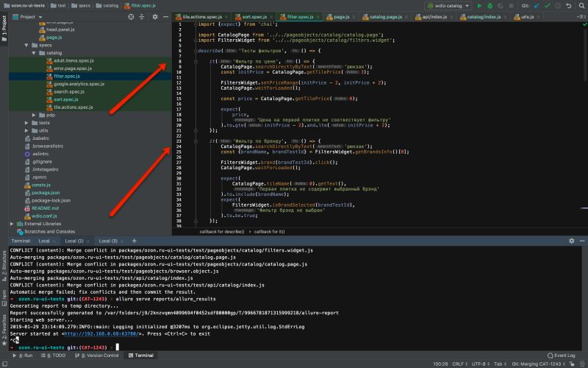Collapse the specs folder
The height and width of the screenshot is (368, 588).
tap(26, 45)
